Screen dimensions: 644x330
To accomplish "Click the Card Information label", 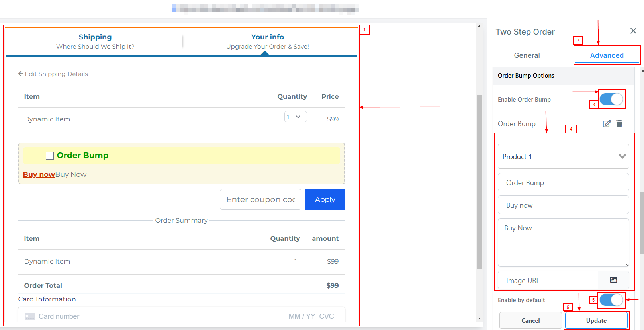I will click(x=47, y=299).
